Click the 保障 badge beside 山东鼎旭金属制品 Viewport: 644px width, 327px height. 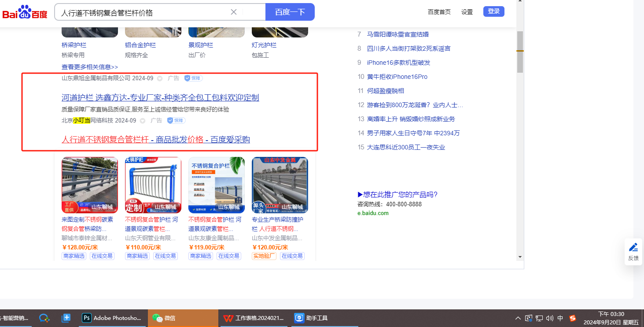[193, 78]
